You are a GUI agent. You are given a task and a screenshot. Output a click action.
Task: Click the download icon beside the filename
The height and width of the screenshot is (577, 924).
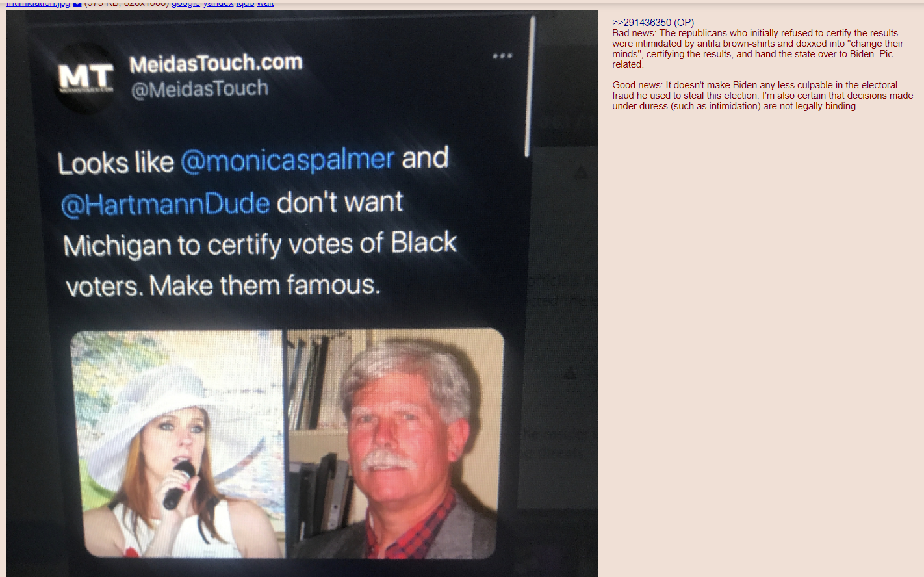pyautogui.click(x=77, y=4)
